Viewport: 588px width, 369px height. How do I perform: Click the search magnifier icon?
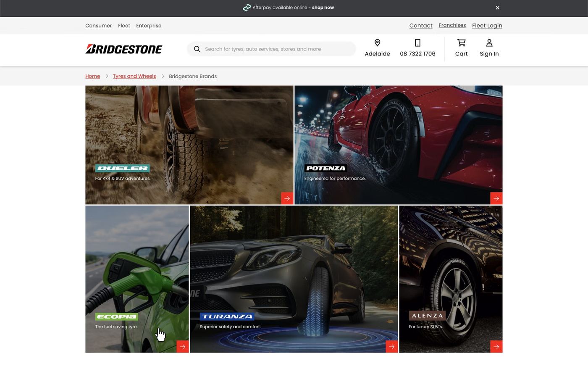(197, 49)
